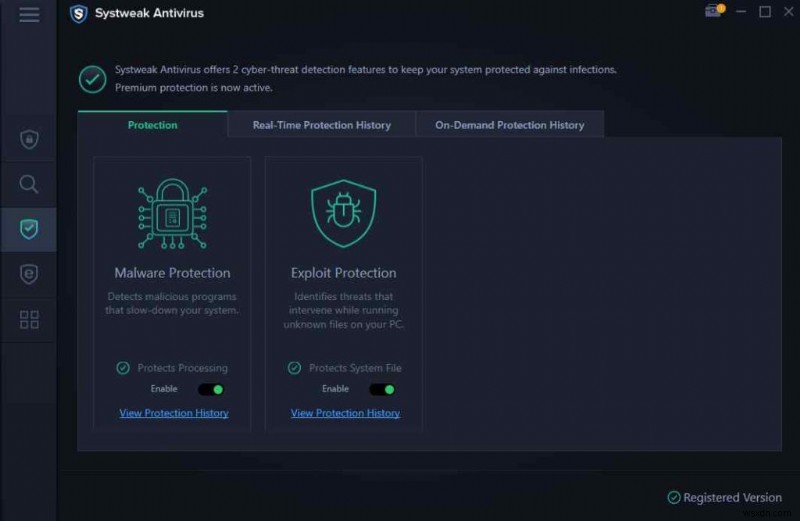
Task: Click the notification wallet icon in title bar
Action: pyautogui.click(x=713, y=12)
